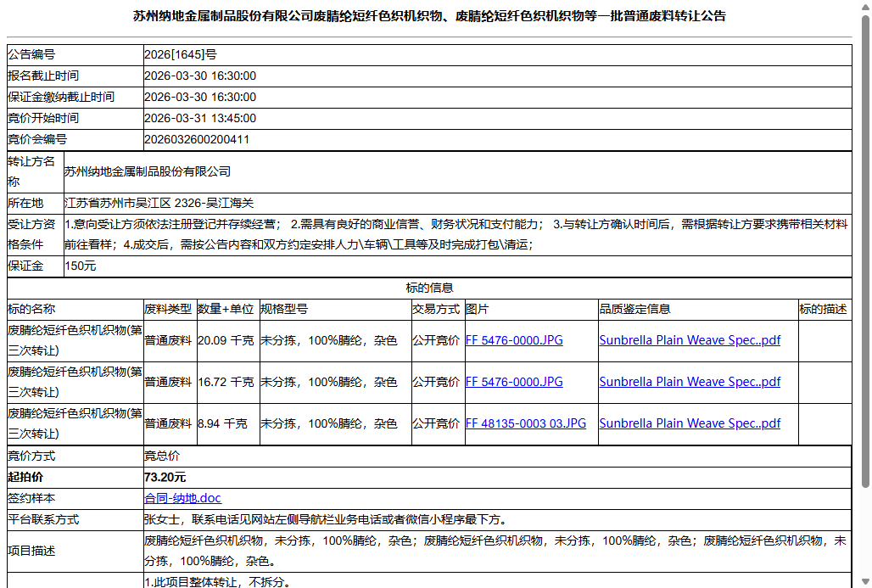Click the scrollbar down arrow
Screen dimensions: 872x588
[x=865, y=581]
